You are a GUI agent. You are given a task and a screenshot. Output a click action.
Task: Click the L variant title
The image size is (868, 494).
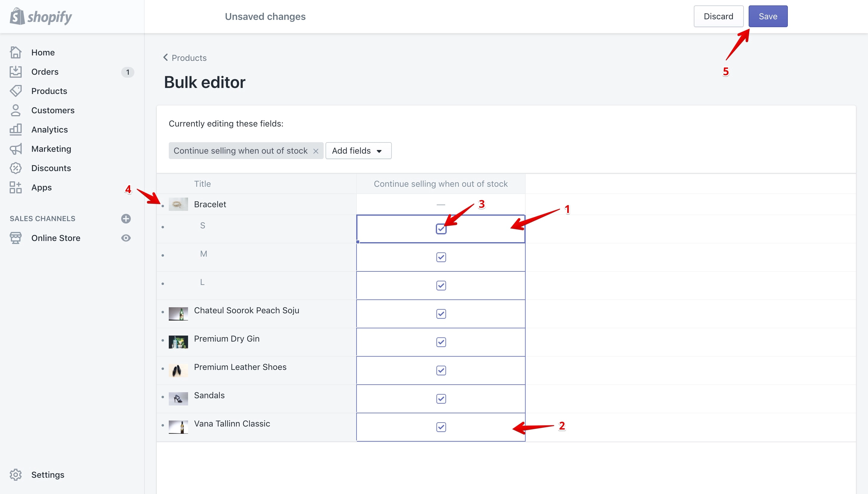202,282
